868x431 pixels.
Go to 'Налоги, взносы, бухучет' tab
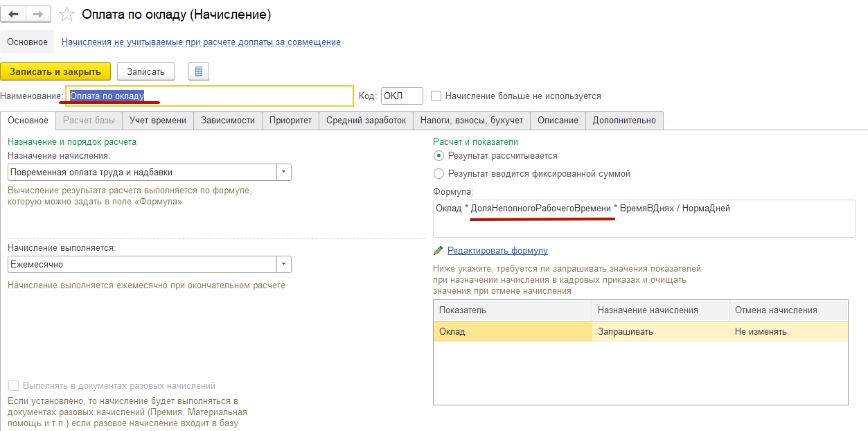click(472, 120)
